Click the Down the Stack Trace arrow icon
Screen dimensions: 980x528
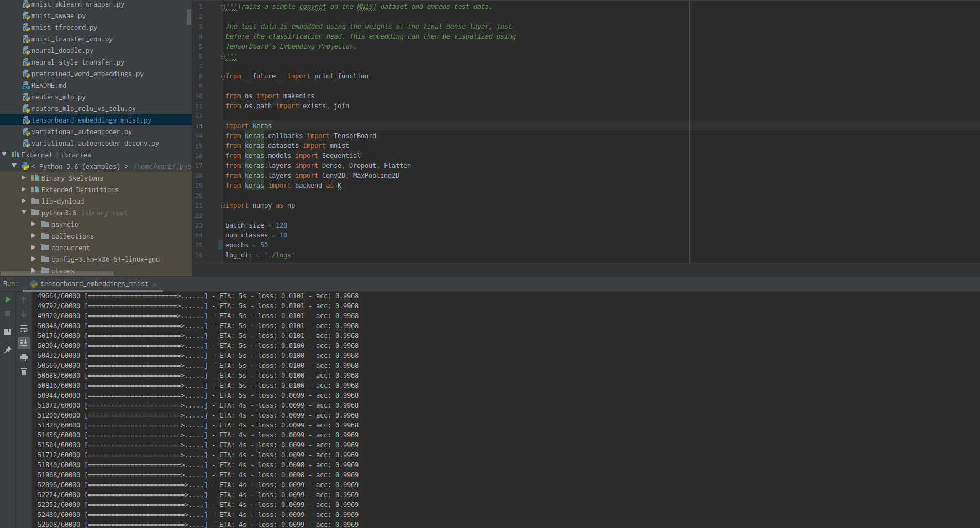pyautogui.click(x=24, y=314)
